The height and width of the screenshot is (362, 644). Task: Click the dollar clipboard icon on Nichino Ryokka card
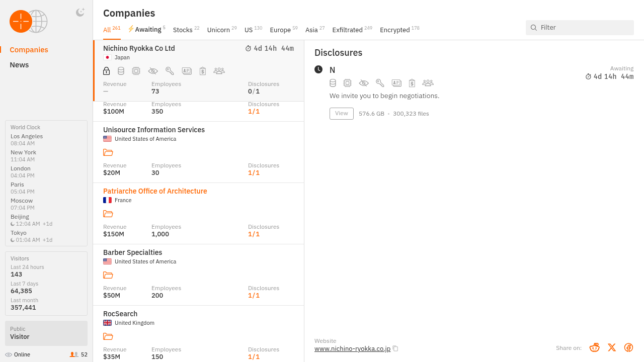click(x=203, y=71)
